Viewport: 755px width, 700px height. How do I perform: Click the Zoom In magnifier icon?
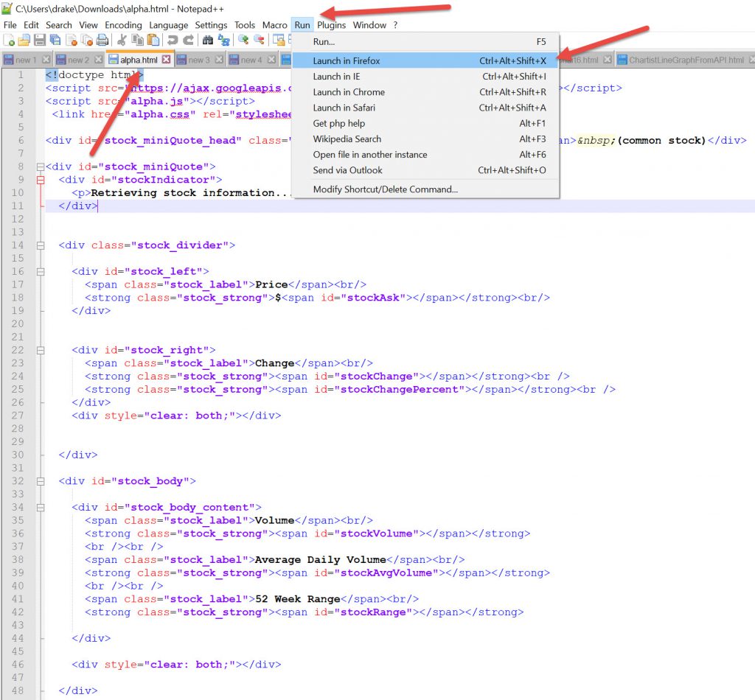pyautogui.click(x=243, y=40)
